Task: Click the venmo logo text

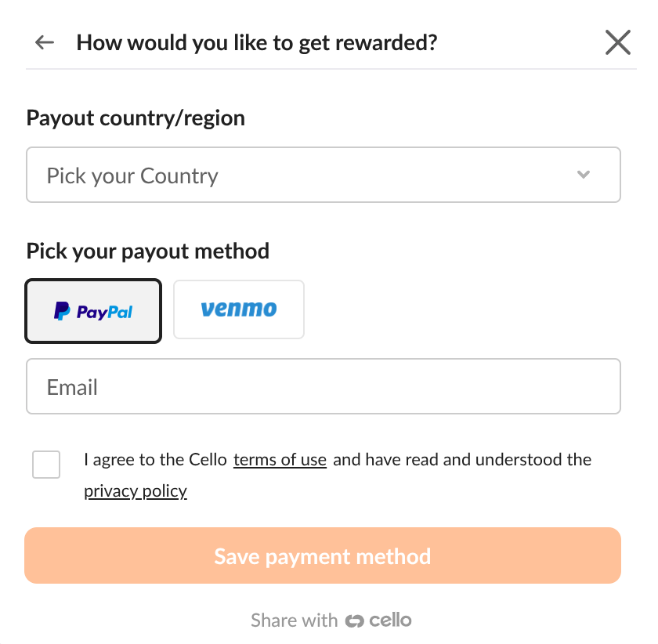Action: [x=238, y=309]
